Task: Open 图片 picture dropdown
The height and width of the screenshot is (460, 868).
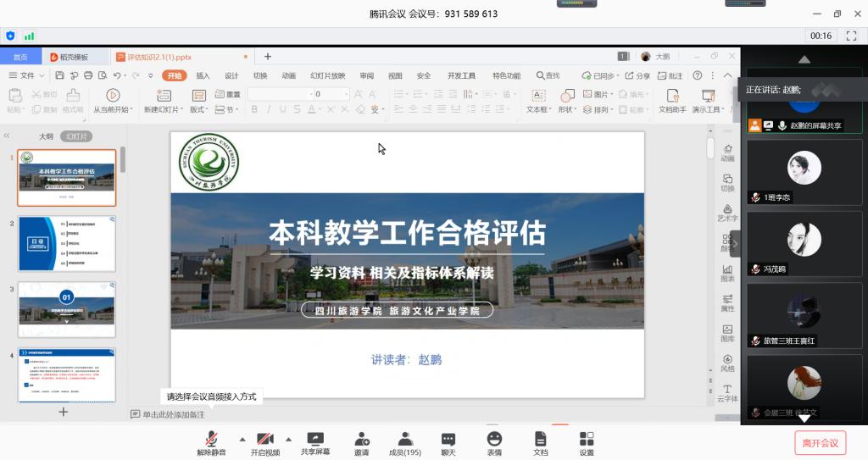Action: pyautogui.click(x=598, y=94)
